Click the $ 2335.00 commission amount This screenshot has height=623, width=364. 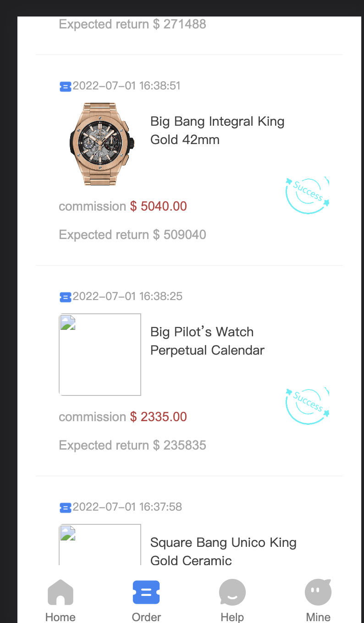coord(159,417)
